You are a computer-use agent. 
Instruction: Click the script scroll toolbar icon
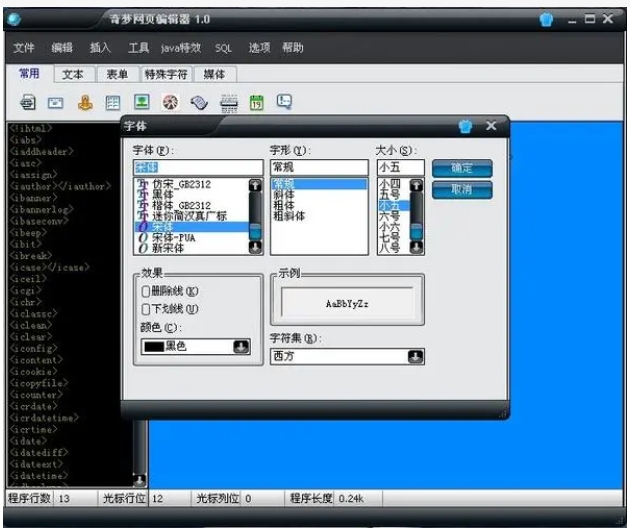click(199, 103)
